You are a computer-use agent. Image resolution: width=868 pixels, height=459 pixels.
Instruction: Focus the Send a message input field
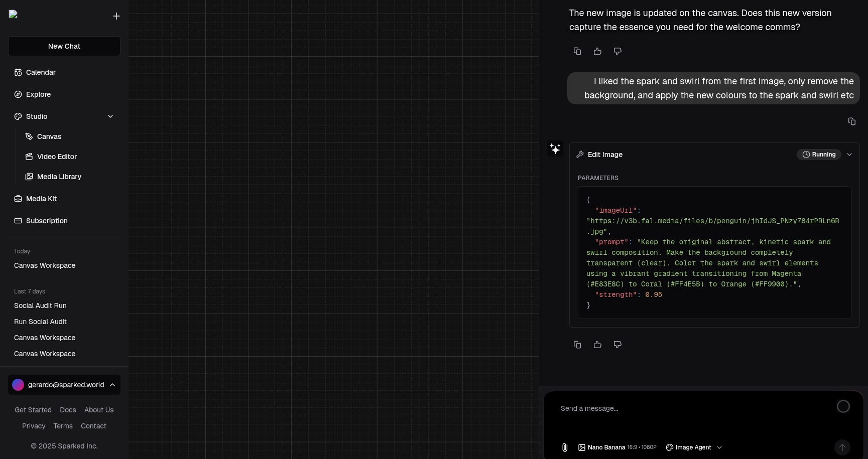pos(693,409)
